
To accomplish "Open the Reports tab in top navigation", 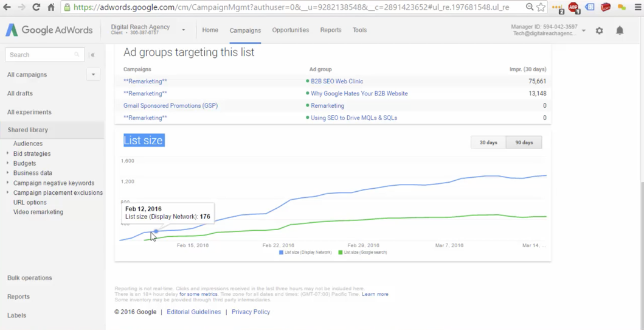I will (331, 30).
